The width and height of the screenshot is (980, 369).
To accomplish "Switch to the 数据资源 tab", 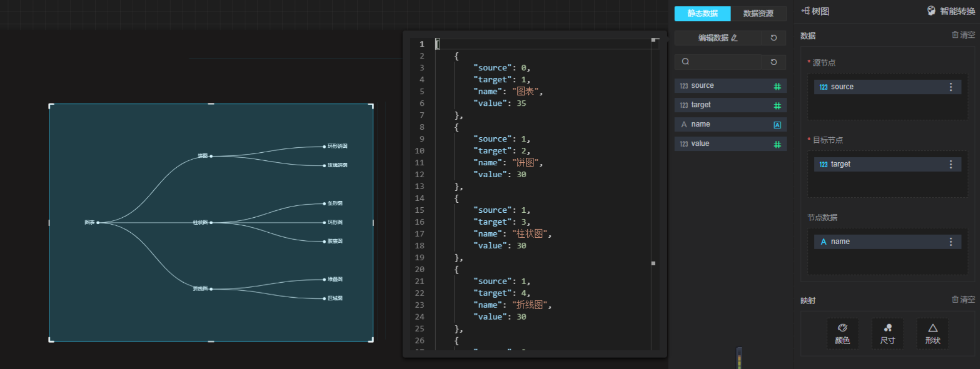I will [758, 13].
